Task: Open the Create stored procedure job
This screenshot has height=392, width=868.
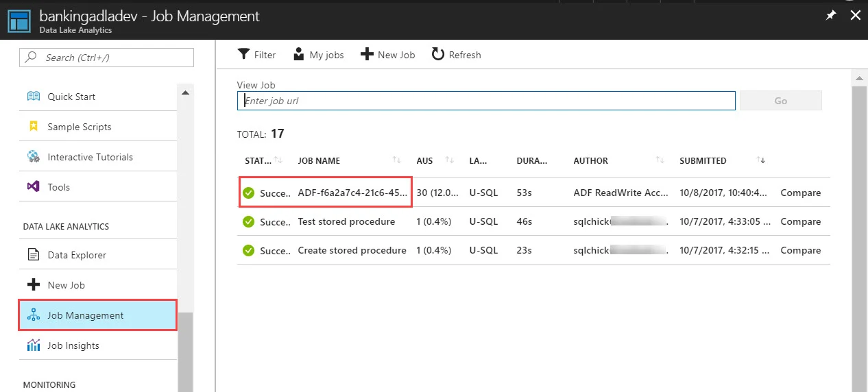Action: (352, 251)
